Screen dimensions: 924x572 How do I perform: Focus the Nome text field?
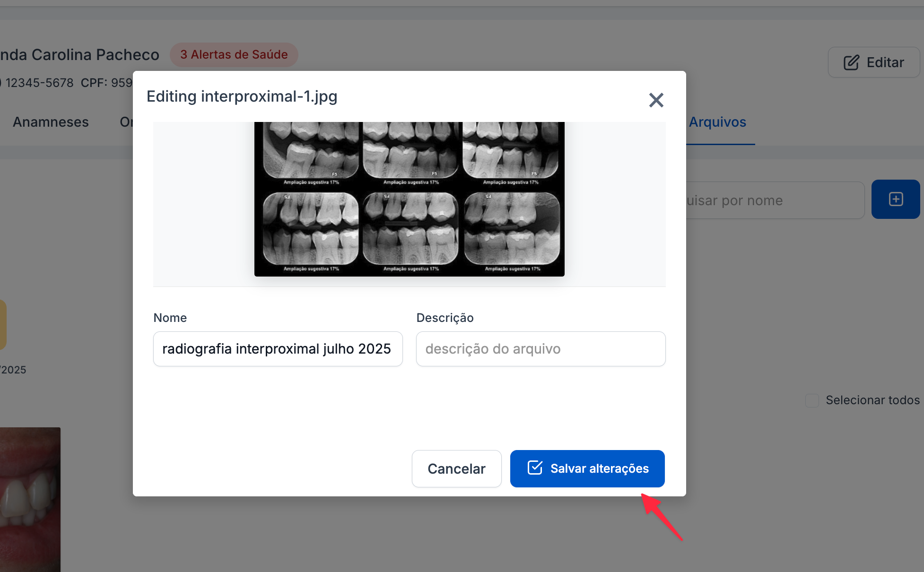tap(278, 349)
